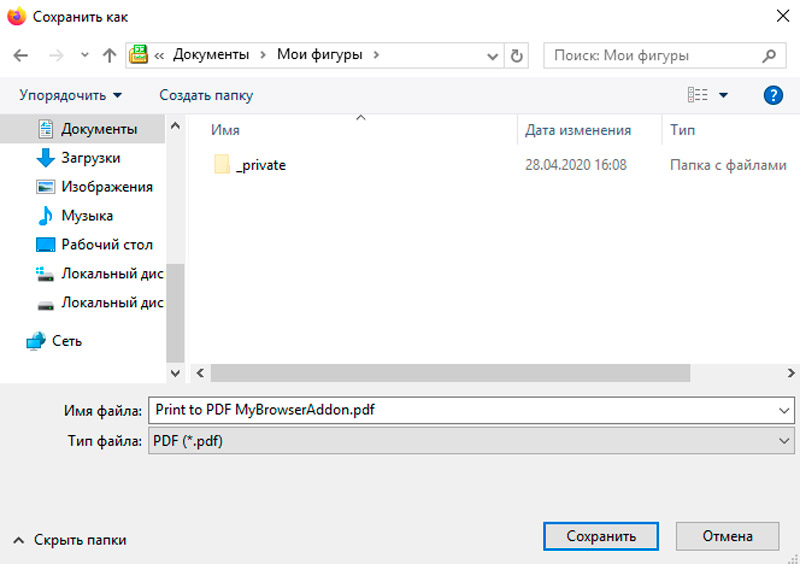The image size is (800, 564).
Task: Open the Упорядочить menu
Action: (70, 95)
